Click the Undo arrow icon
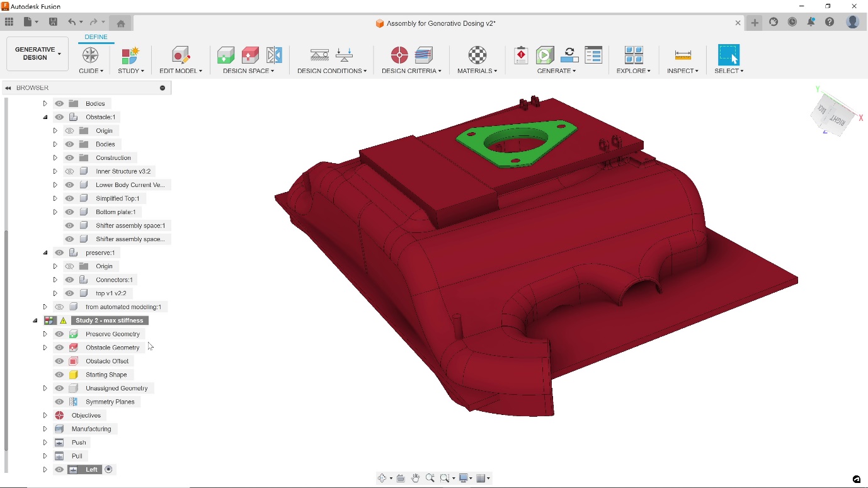The height and width of the screenshot is (488, 868). 71,21
